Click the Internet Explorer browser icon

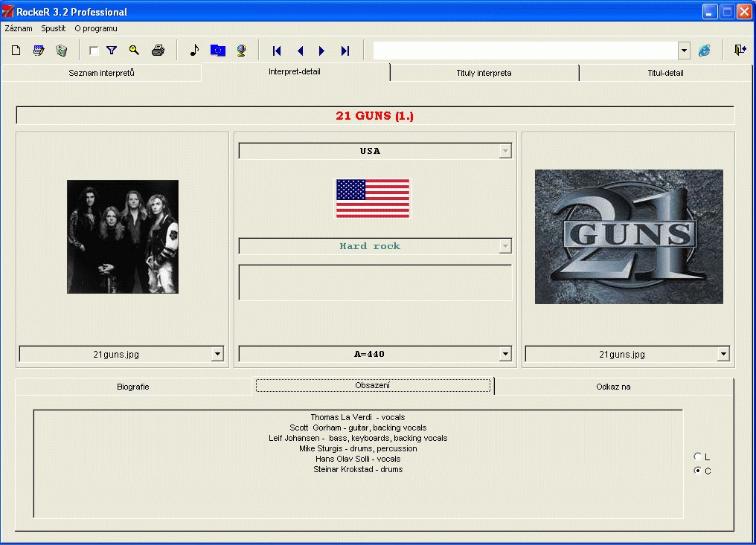point(705,50)
